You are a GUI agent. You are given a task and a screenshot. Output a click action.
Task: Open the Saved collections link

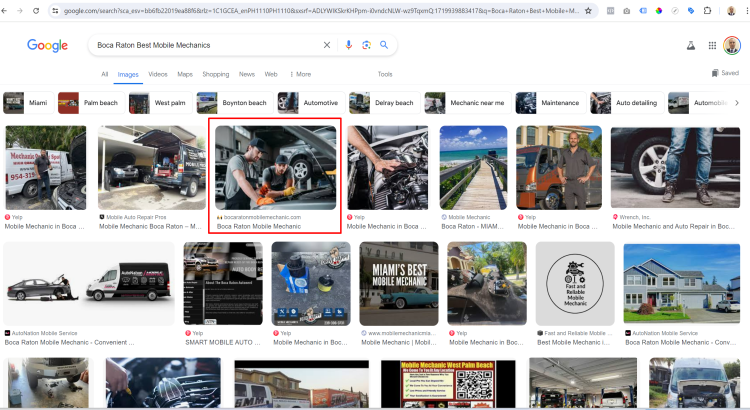pyautogui.click(x=725, y=73)
